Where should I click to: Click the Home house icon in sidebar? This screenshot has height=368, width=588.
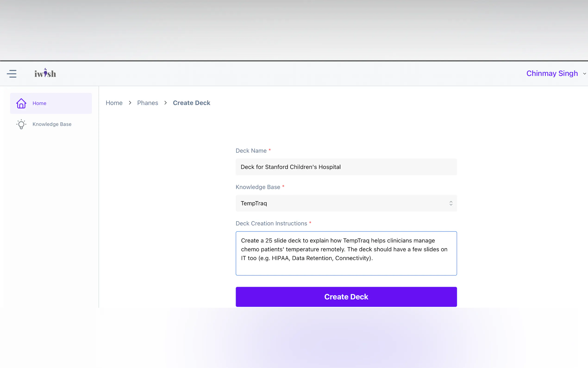tap(21, 103)
